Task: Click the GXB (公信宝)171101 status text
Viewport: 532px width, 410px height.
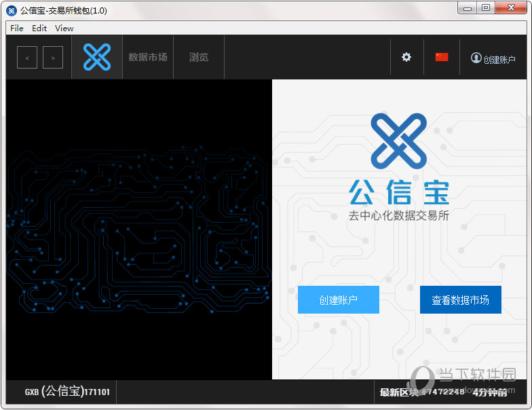Action: click(x=67, y=391)
